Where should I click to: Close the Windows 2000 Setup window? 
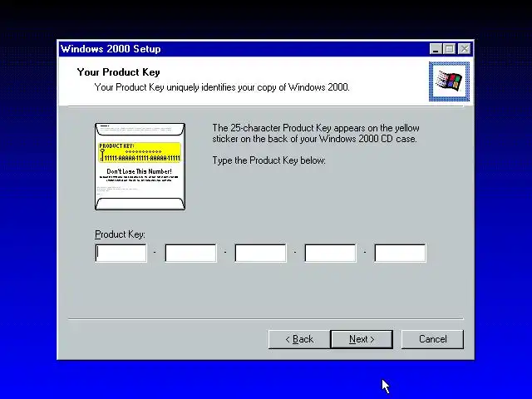pos(464,49)
